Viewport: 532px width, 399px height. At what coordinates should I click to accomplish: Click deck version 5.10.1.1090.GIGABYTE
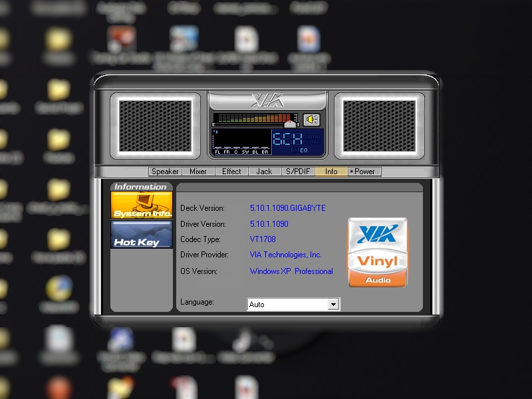288,208
